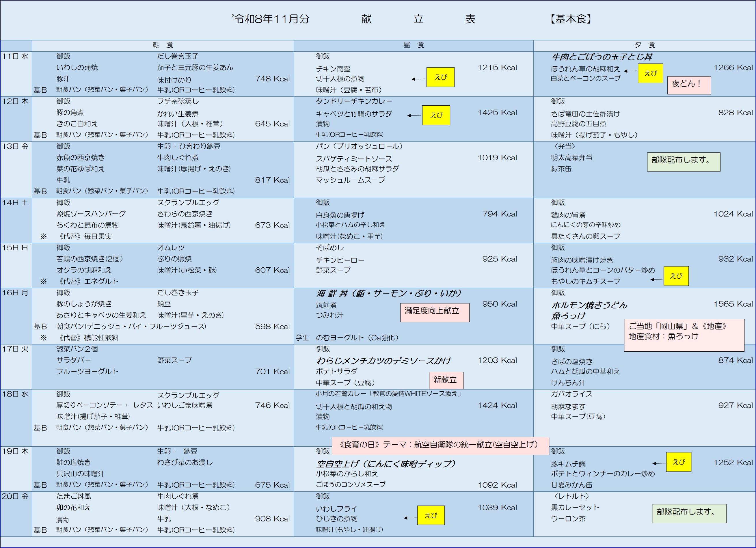Select スパゲティミートソース lunch entry
Viewport: 756px width, 548px height.
[x=354, y=159]
